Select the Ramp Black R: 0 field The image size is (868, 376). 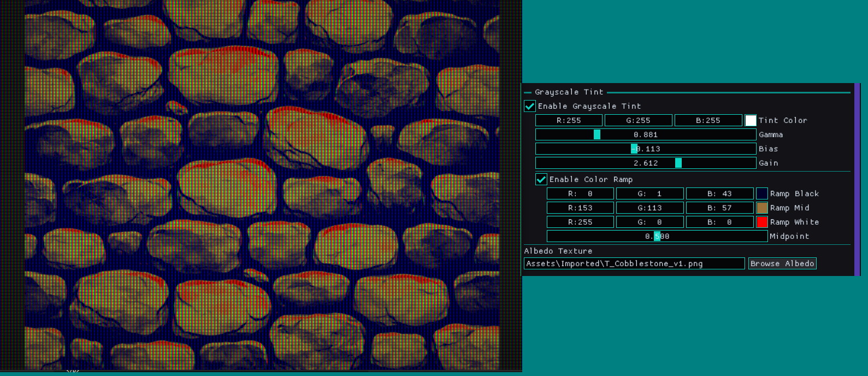[580, 193]
